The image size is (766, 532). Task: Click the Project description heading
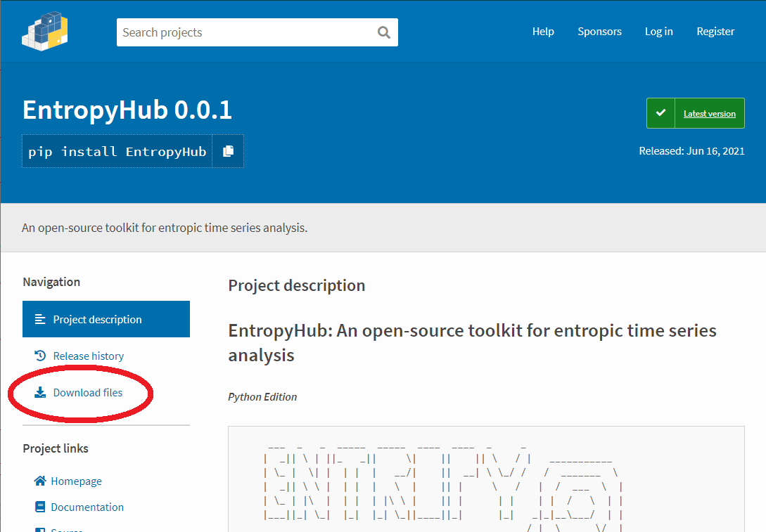click(x=297, y=285)
